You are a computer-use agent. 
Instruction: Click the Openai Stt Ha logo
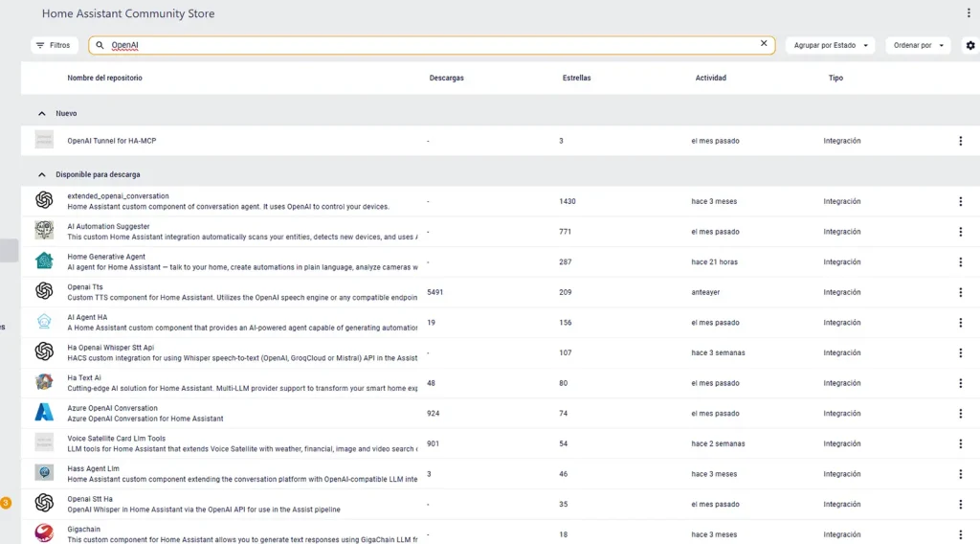44,503
